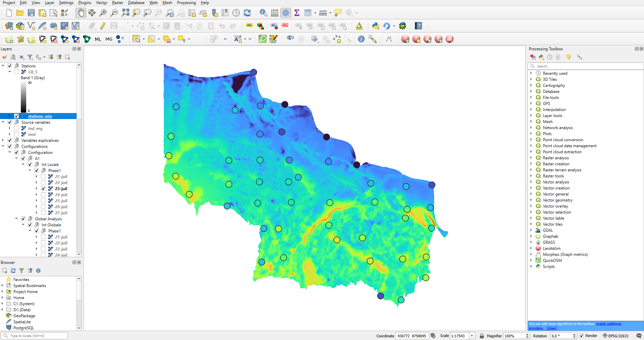Toggle the Render checkbox in status bar
644x340 pixels.
(582, 336)
